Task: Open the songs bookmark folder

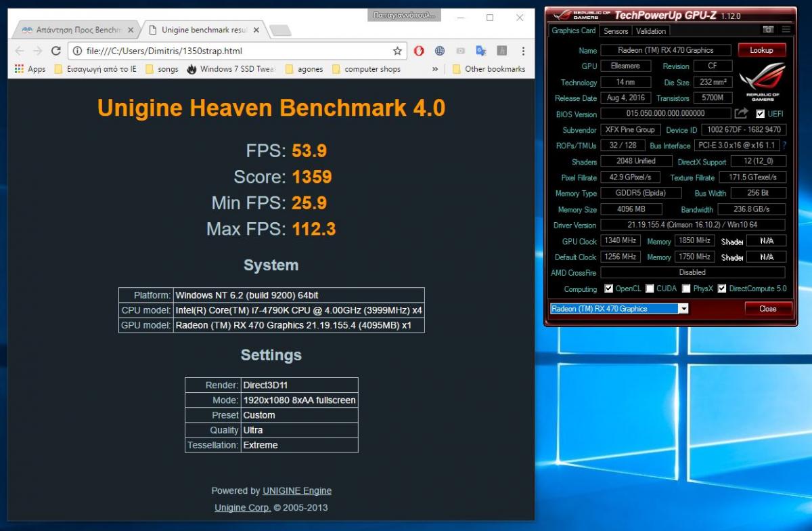Action: click(161, 69)
